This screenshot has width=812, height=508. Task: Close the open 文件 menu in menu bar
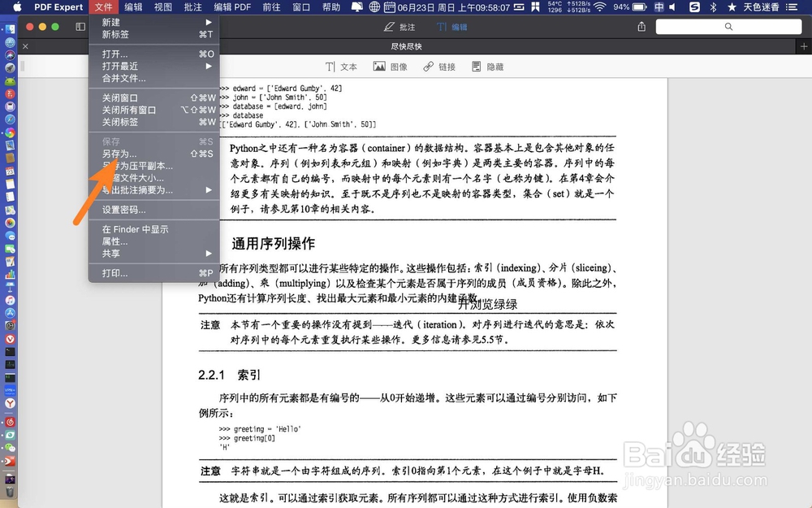pyautogui.click(x=103, y=7)
